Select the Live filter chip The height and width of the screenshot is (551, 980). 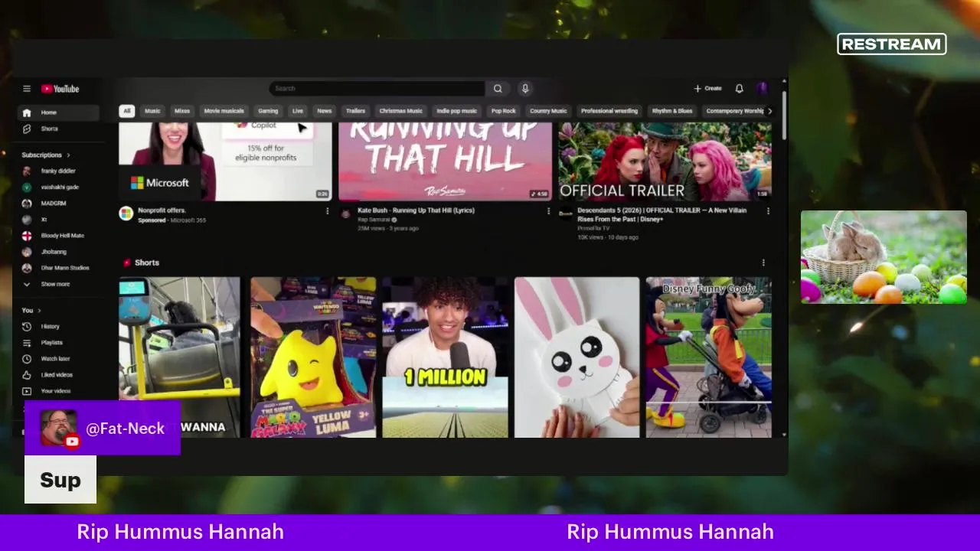point(298,111)
